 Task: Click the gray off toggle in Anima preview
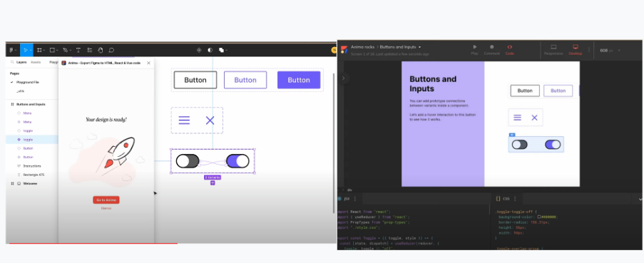pyautogui.click(x=520, y=145)
